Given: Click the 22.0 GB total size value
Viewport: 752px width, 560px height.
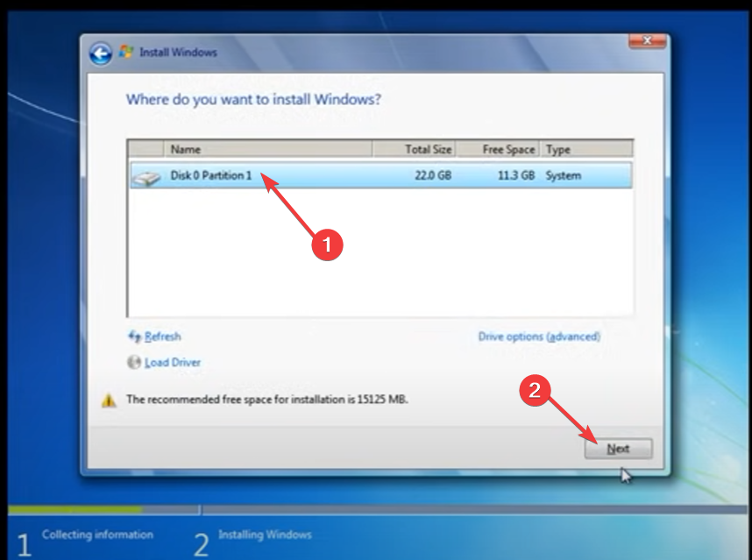Looking at the screenshot, I should (433, 175).
